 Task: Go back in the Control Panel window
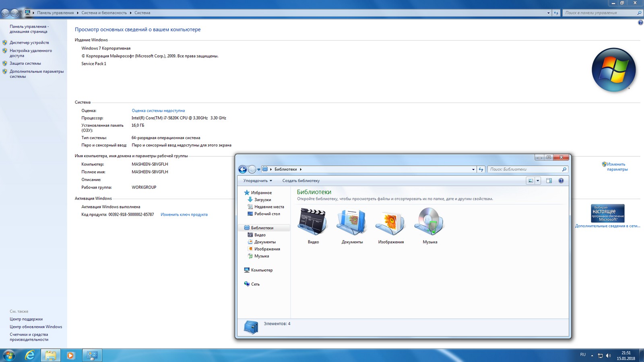click(x=5, y=13)
